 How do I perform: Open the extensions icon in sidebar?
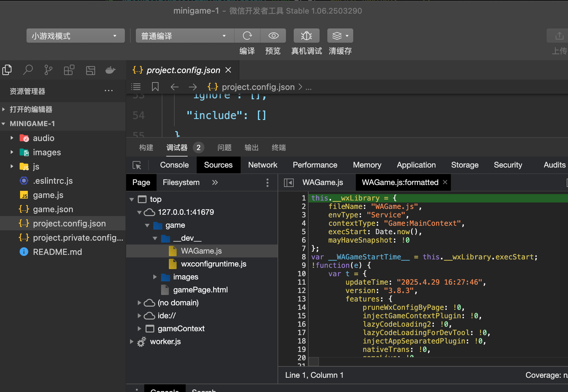(69, 70)
